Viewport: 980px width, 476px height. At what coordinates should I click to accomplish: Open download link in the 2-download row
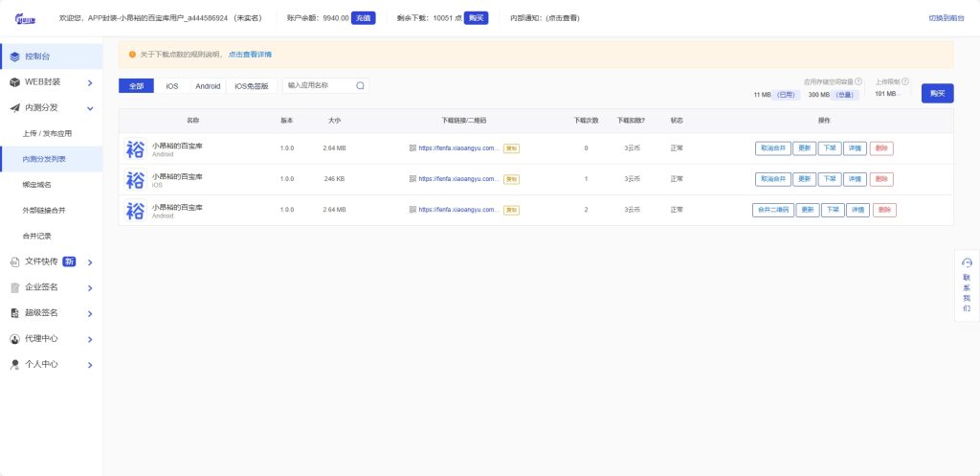(x=459, y=210)
